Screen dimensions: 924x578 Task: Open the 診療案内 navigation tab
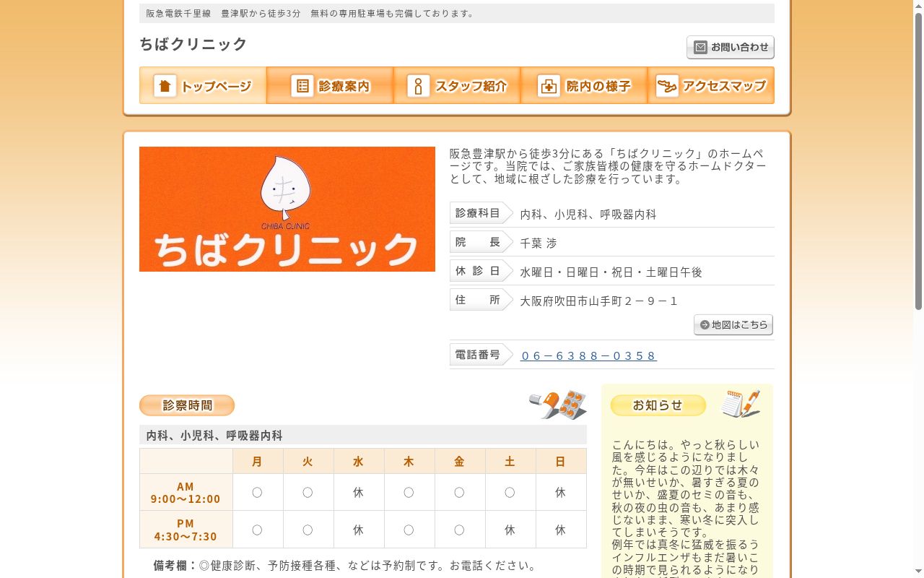coord(330,85)
